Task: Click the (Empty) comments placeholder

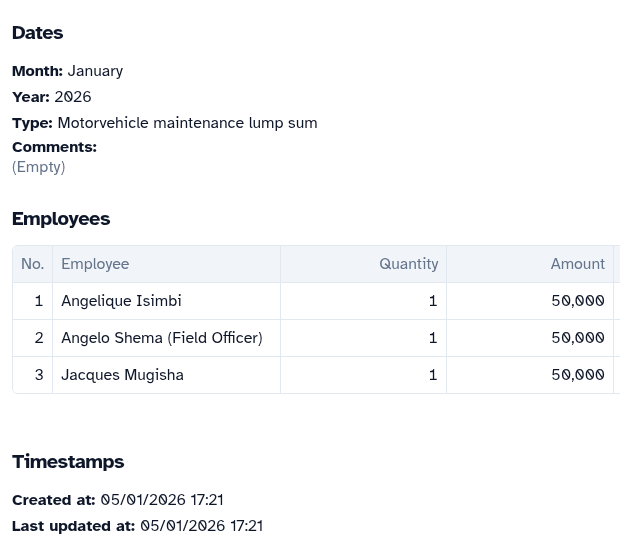Action: pos(38,167)
